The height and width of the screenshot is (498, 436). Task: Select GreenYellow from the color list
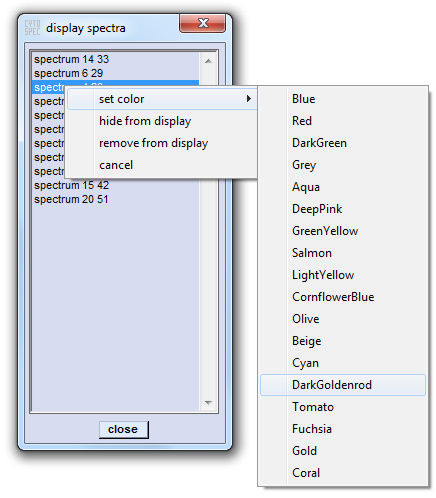pos(343,231)
